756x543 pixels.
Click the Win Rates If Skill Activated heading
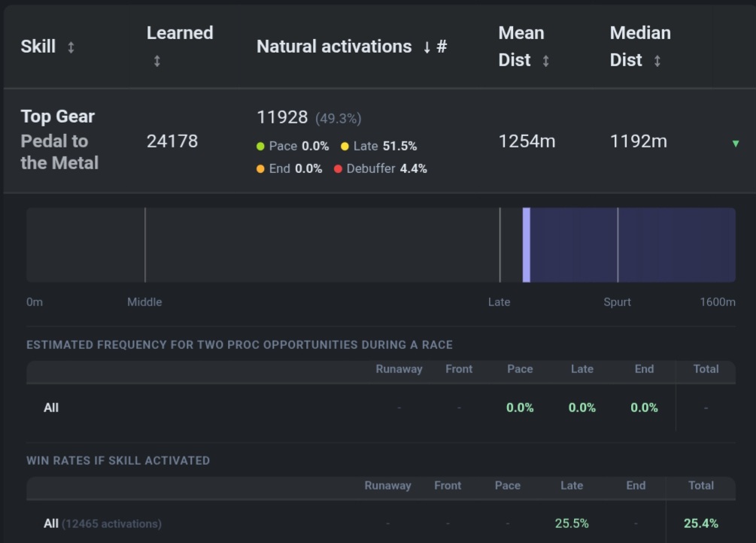(x=118, y=460)
